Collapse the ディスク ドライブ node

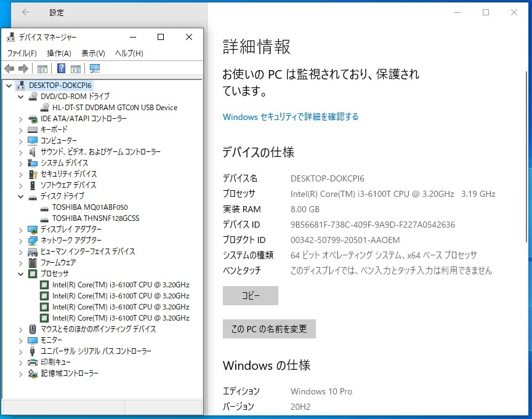(x=21, y=197)
